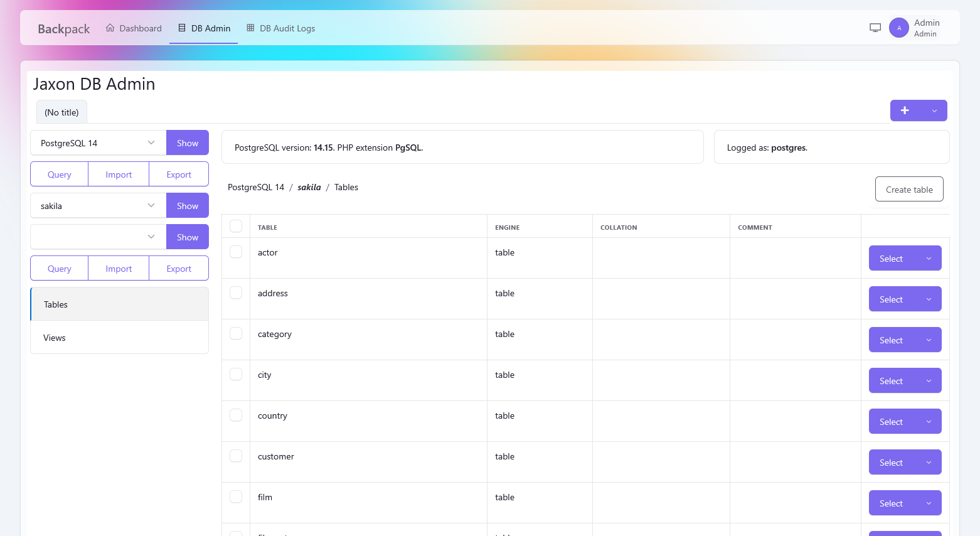Click the monitor theme icon in header

pos(875,28)
